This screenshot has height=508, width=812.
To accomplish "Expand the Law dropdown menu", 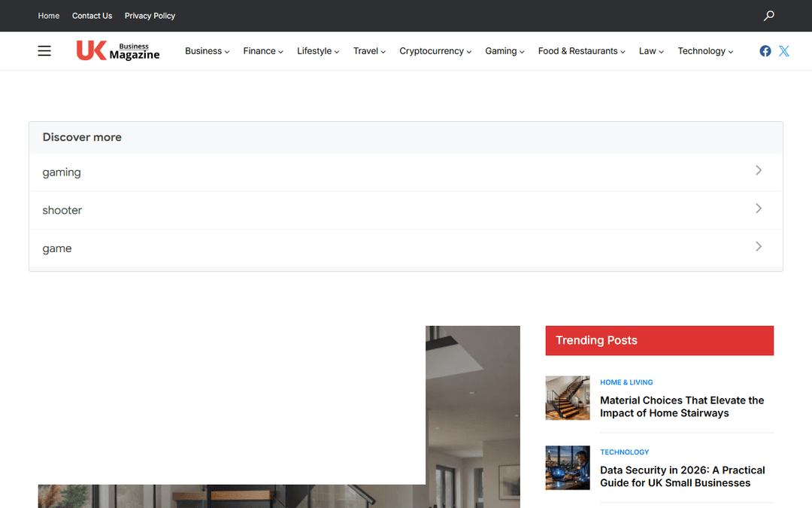I will tap(651, 51).
